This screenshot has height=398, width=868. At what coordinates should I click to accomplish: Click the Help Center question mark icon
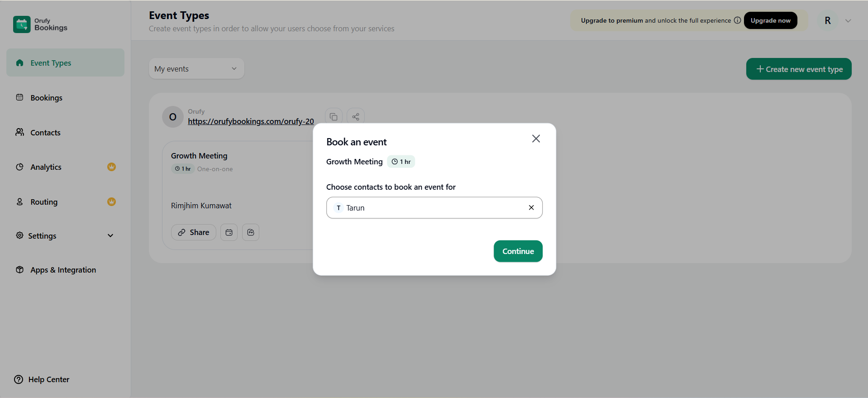point(18,379)
